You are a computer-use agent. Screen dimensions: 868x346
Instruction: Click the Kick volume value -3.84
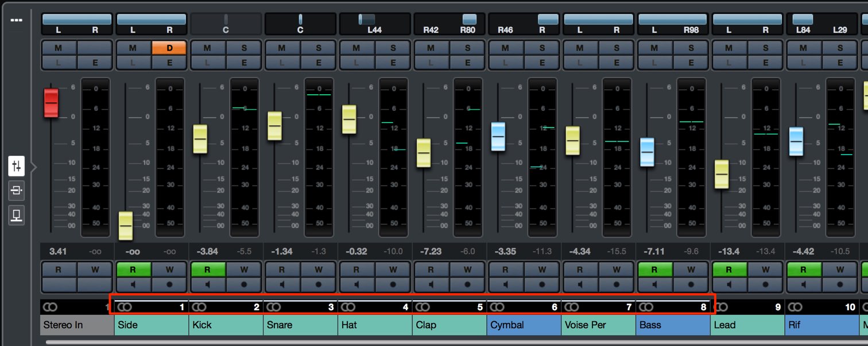coord(208,251)
